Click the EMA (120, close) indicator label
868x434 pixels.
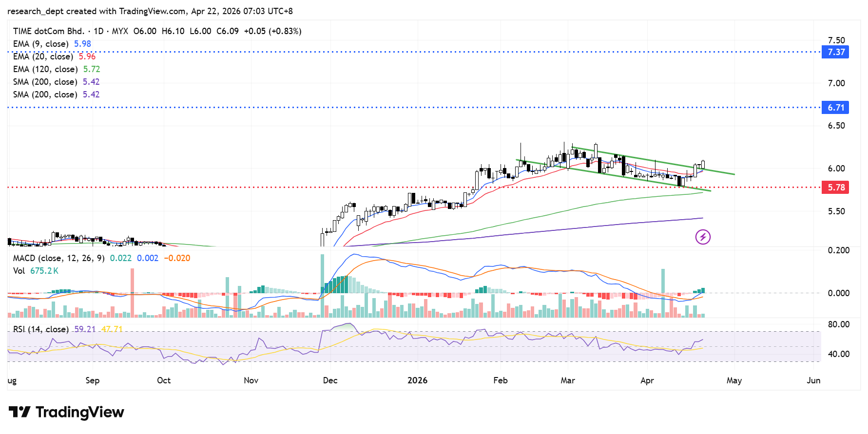tap(45, 69)
